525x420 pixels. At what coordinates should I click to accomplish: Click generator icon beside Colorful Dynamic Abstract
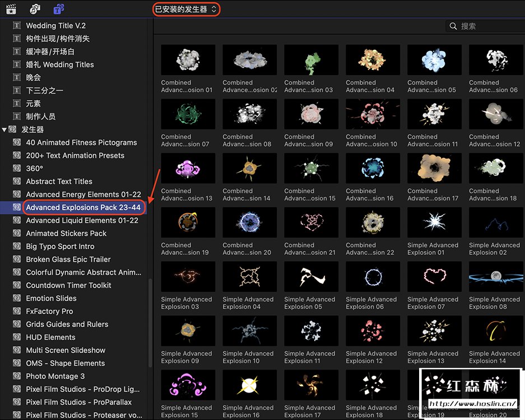click(x=17, y=272)
